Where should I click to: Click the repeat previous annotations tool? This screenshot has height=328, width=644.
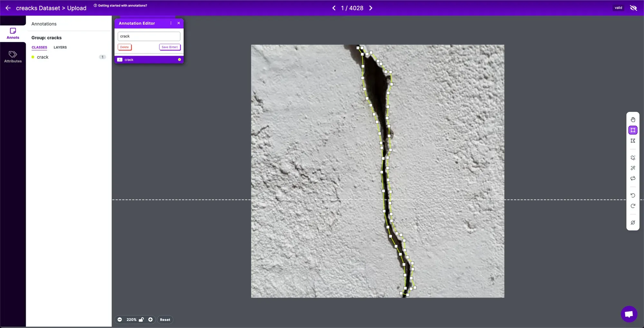(x=633, y=178)
